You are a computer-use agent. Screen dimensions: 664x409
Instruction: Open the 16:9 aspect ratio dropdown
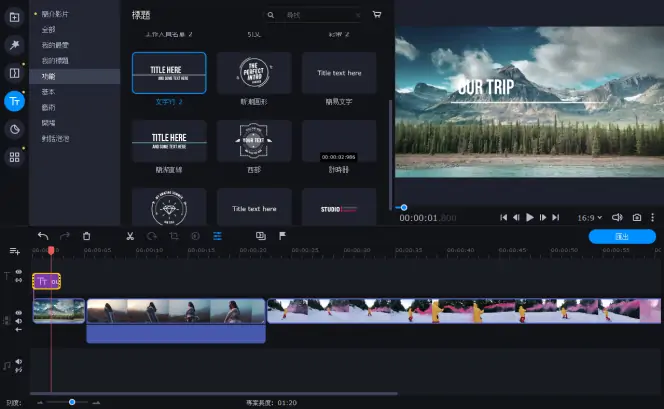point(589,218)
